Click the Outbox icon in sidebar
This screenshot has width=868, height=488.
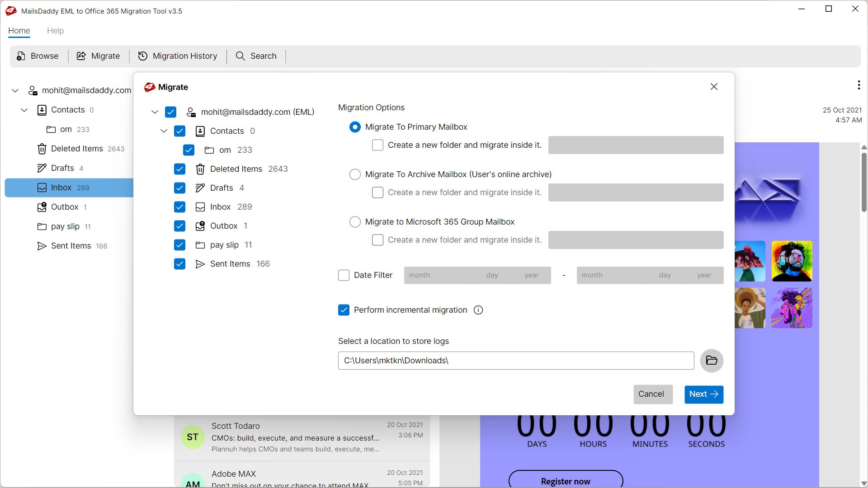pos(42,207)
